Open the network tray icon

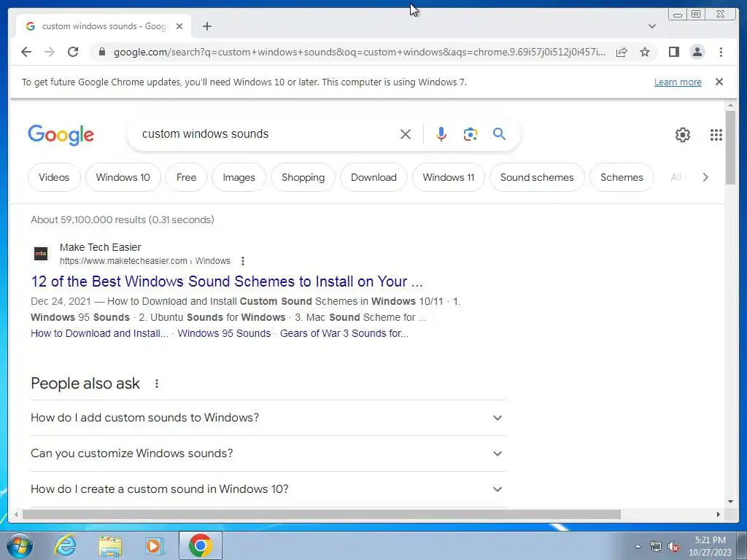pyautogui.click(x=656, y=547)
